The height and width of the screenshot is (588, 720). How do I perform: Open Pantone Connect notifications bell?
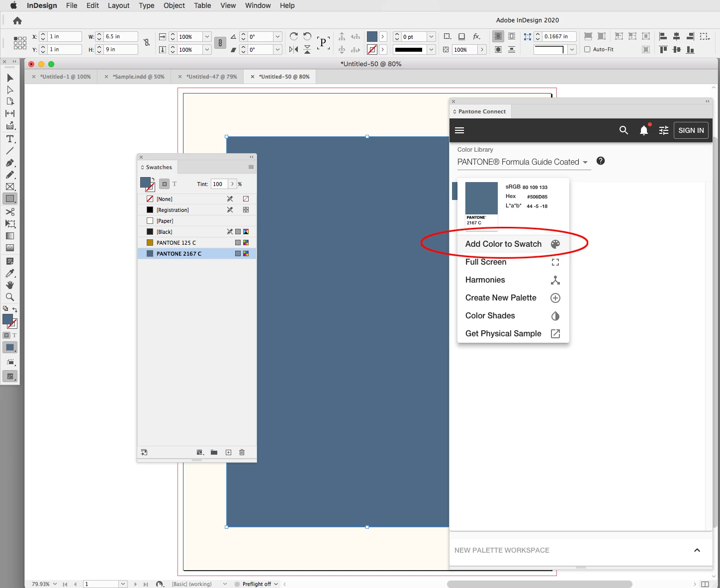tap(644, 130)
